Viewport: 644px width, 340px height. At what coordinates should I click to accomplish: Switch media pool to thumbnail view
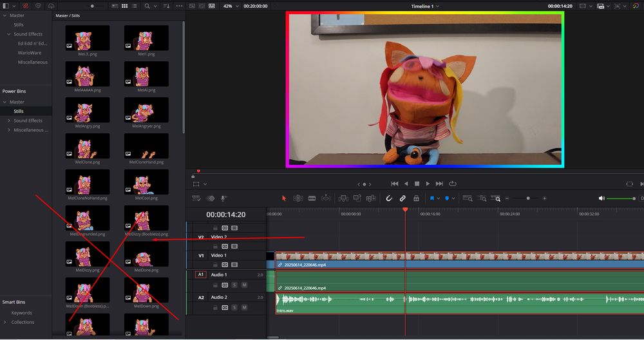[x=124, y=6]
